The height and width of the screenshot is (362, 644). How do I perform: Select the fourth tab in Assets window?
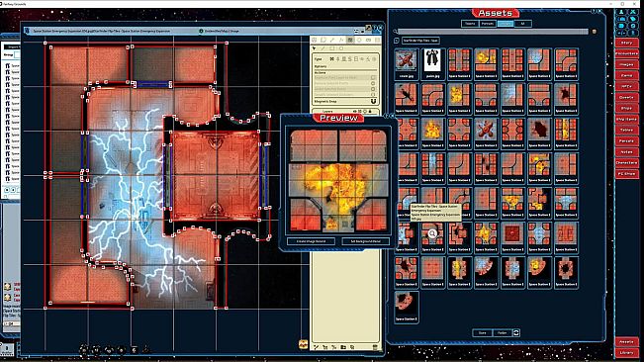523,24
